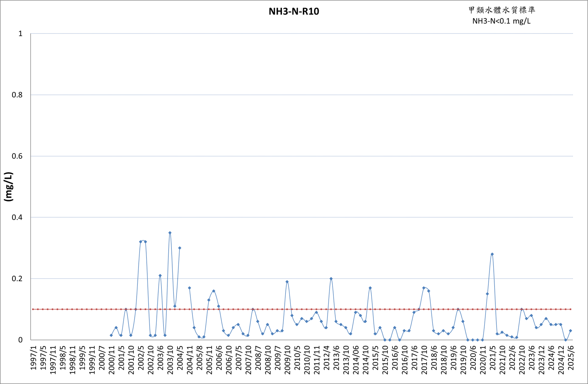Select the 2012/4 date label
This screenshot has width=588, height=384.
click(326, 358)
